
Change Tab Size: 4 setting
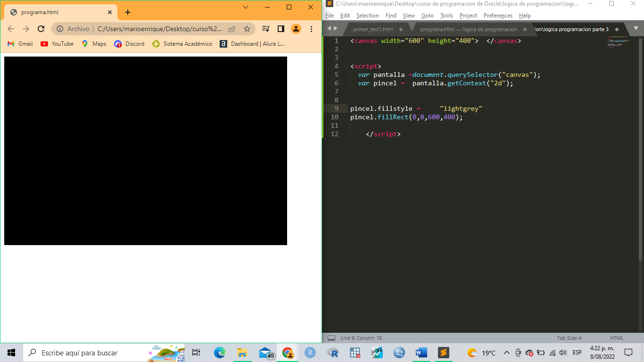tap(569, 338)
